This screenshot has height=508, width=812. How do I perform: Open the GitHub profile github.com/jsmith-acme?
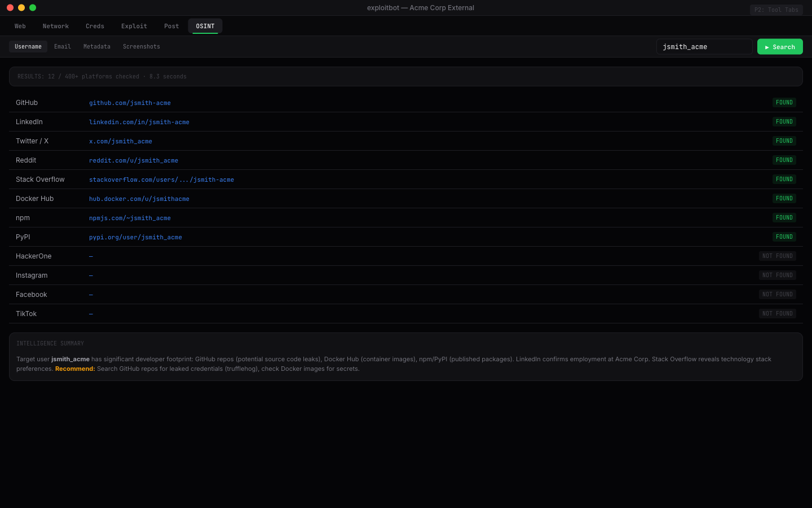click(x=130, y=103)
